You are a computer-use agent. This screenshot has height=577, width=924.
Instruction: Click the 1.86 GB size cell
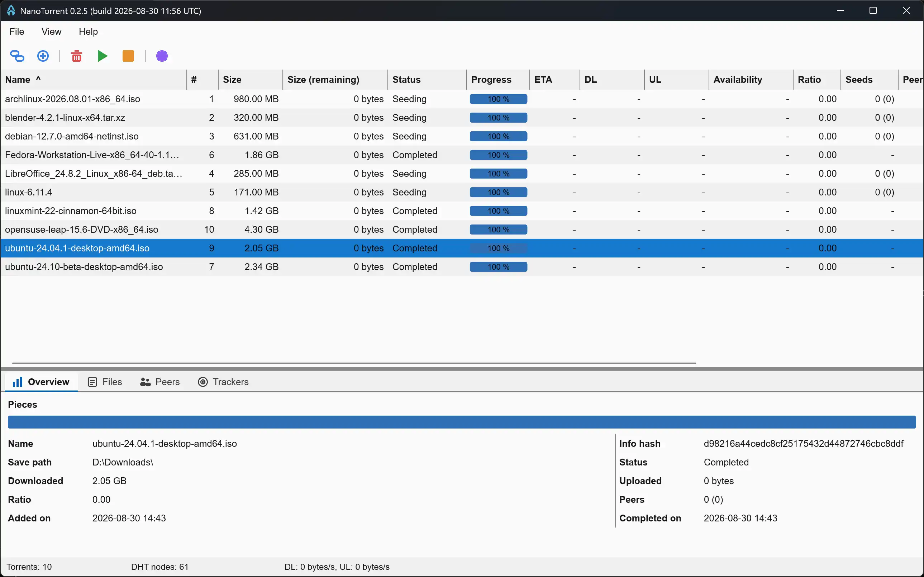(262, 155)
